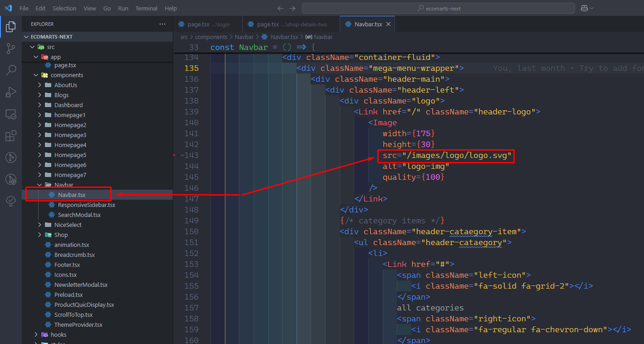Open the Run and Debug view

pyautogui.click(x=11, y=92)
